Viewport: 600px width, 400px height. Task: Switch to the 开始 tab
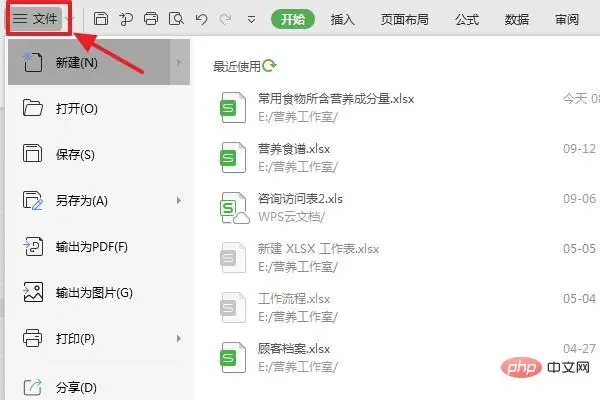293,19
